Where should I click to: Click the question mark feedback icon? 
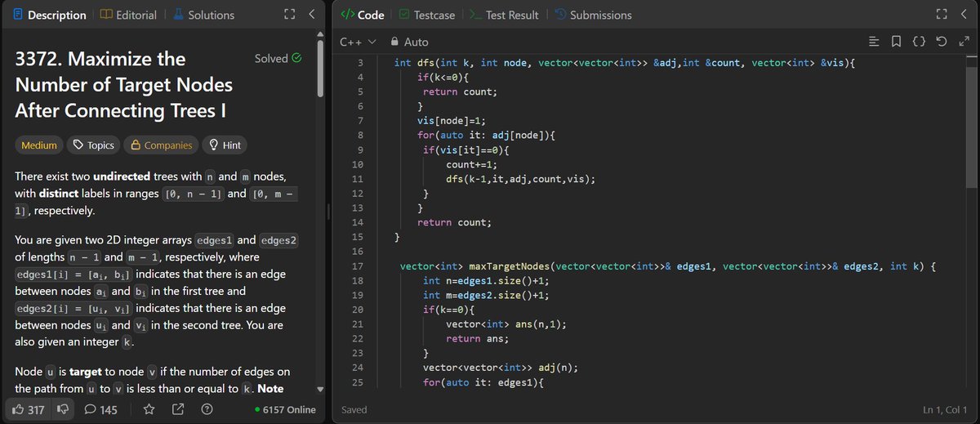click(207, 409)
